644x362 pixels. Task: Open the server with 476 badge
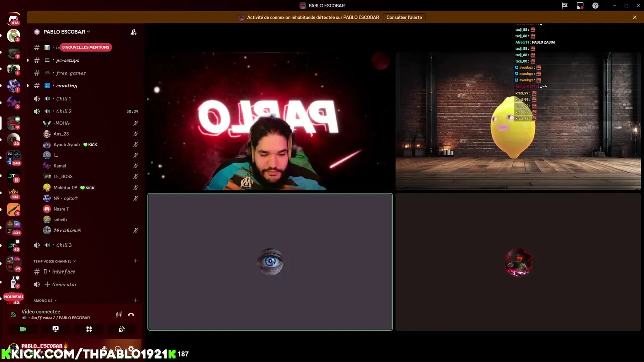tap(14, 20)
